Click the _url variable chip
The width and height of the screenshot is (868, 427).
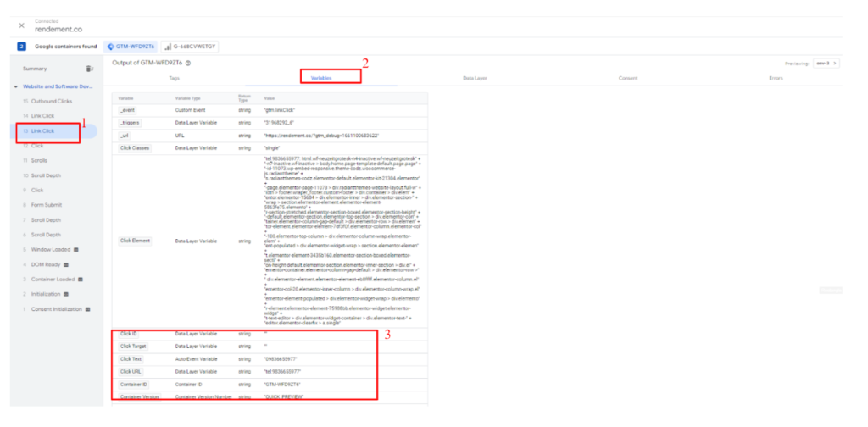point(125,135)
